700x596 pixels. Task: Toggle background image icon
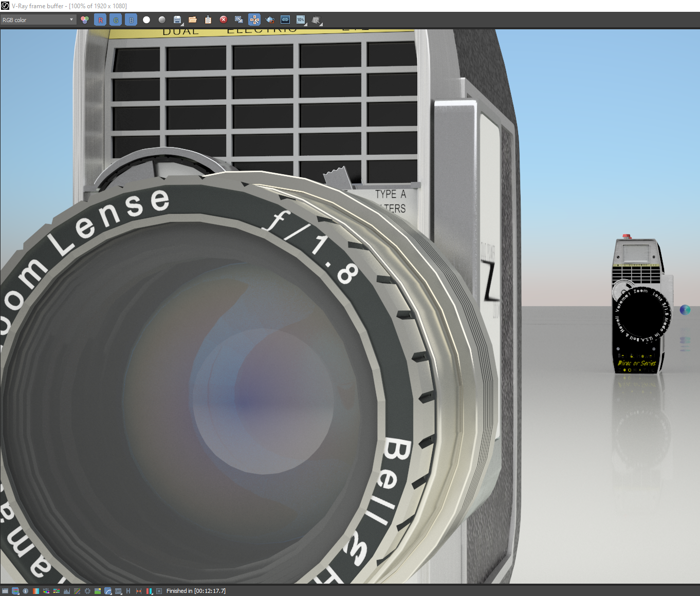click(98, 591)
